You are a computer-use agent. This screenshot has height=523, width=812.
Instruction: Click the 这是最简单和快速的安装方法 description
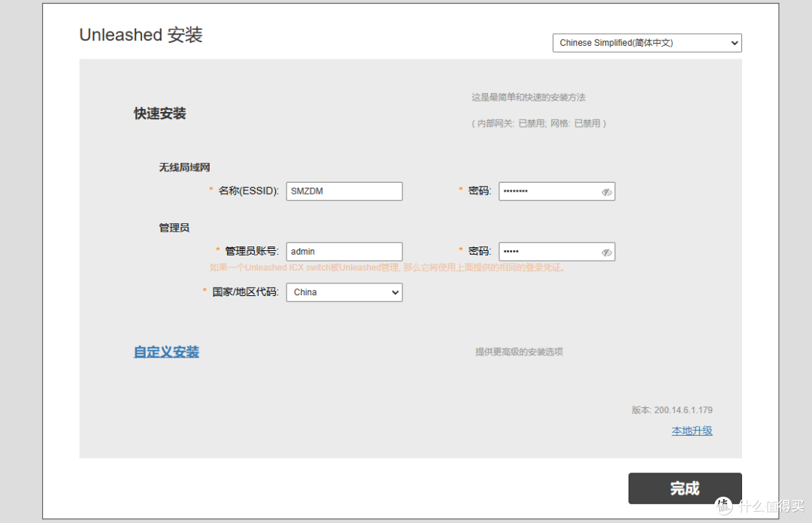529,98
